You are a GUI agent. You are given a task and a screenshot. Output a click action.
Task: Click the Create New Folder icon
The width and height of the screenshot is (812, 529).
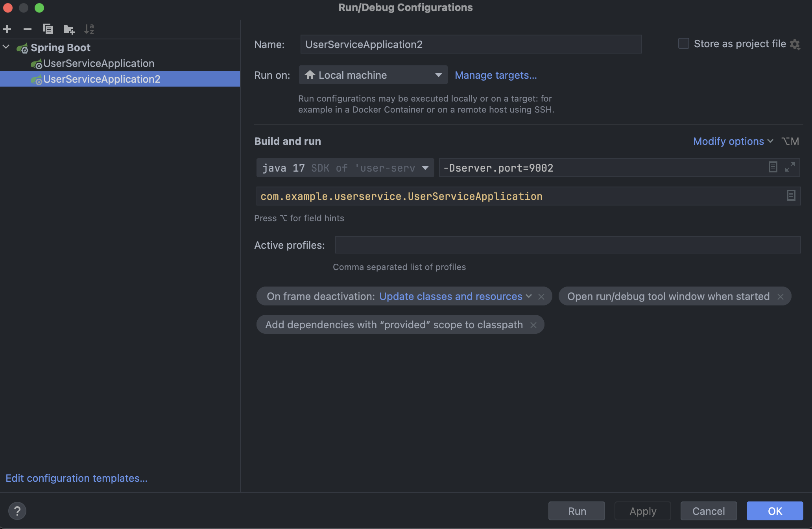(69, 29)
